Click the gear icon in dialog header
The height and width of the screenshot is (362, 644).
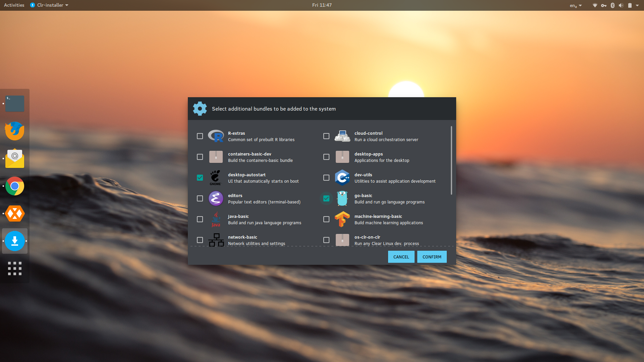200,109
